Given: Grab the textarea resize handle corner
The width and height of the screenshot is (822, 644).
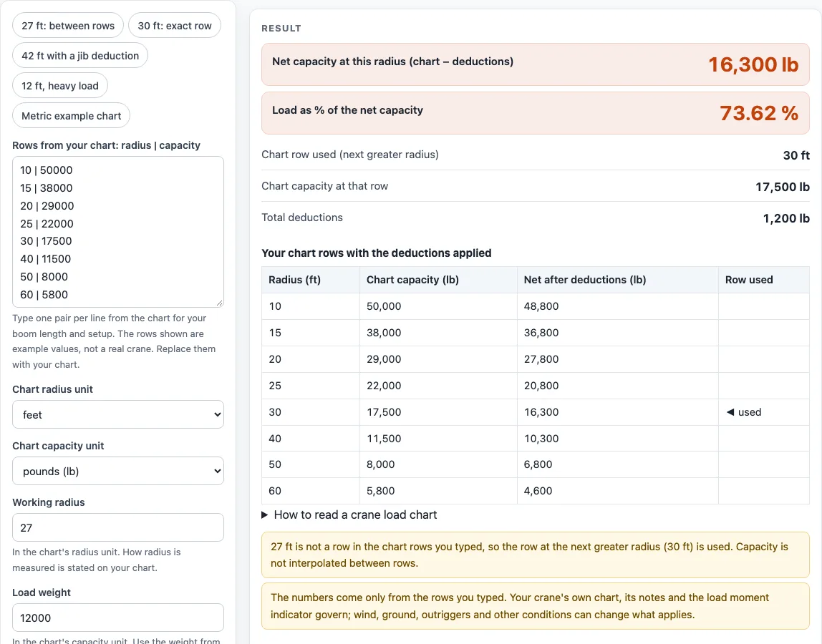Looking at the screenshot, I should (x=219, y=303).
